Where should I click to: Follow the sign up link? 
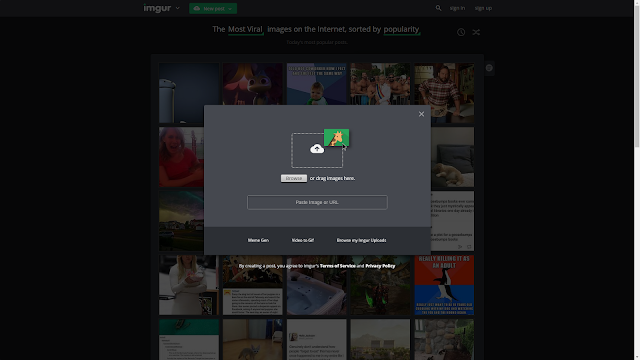483,8
